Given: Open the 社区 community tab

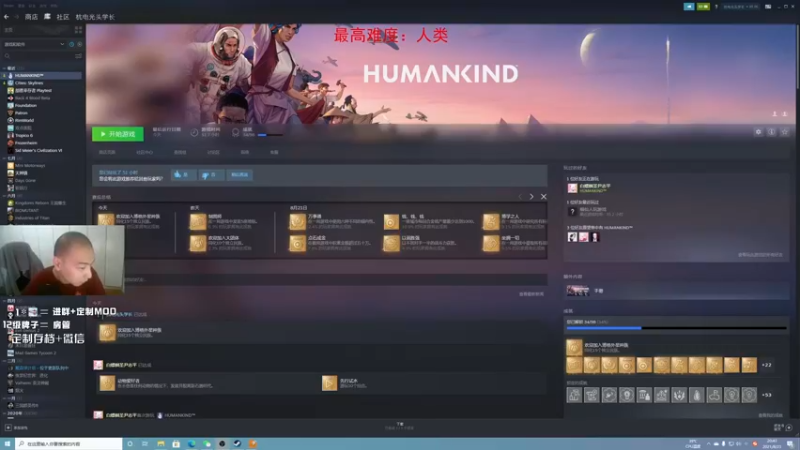Looking at the screenshot, I should [63, 17].
